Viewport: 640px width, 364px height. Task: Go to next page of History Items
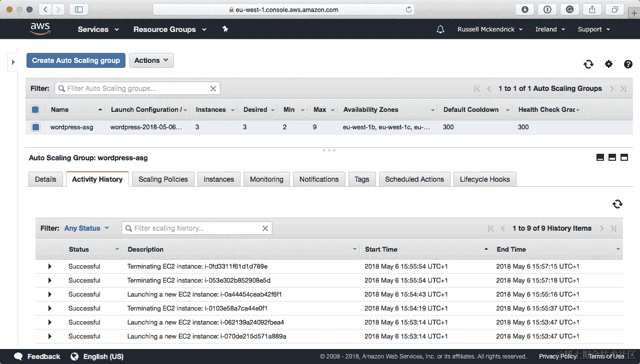602,228
